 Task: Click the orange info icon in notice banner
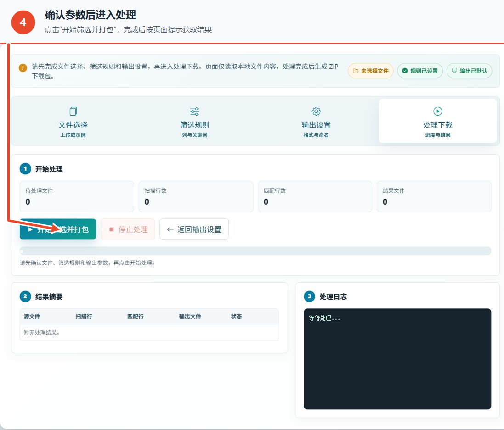tap(23, 68)
